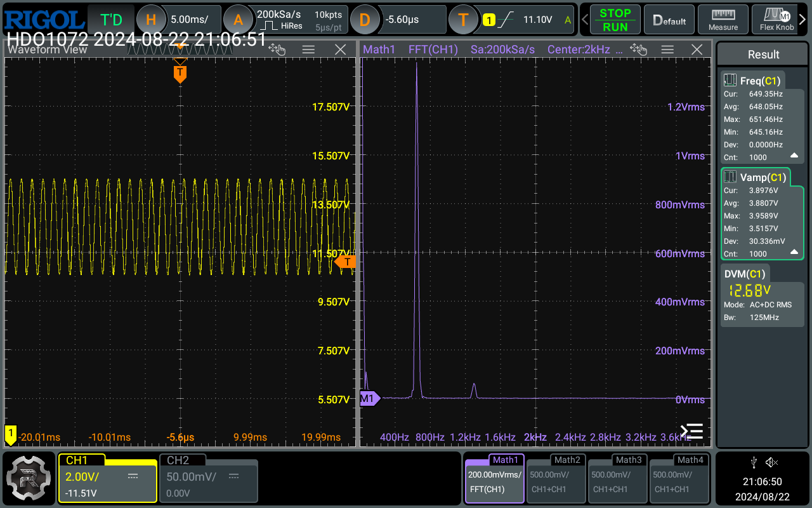Click CH1 DC coupling icon
This screenshot has height=508, width=812.
[x=133, y=476]
